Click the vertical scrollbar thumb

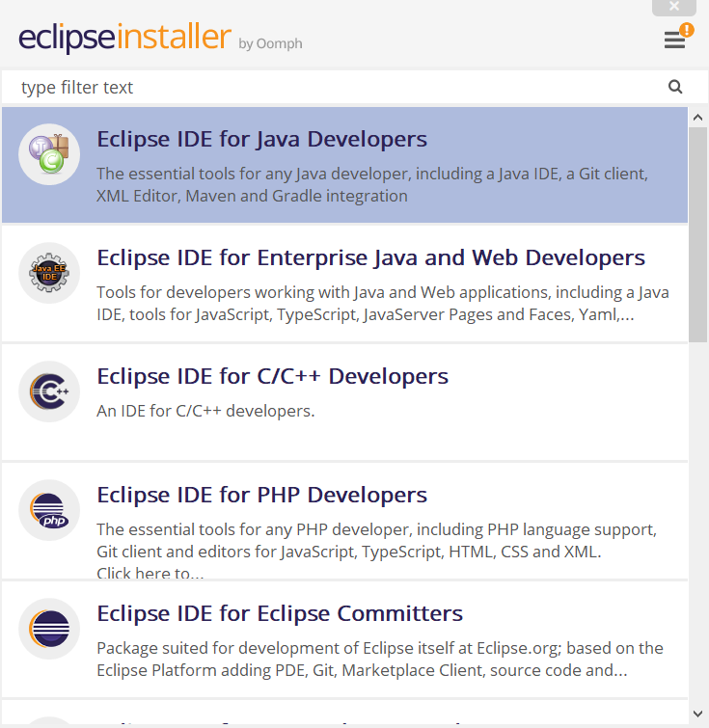pos(697,234)
